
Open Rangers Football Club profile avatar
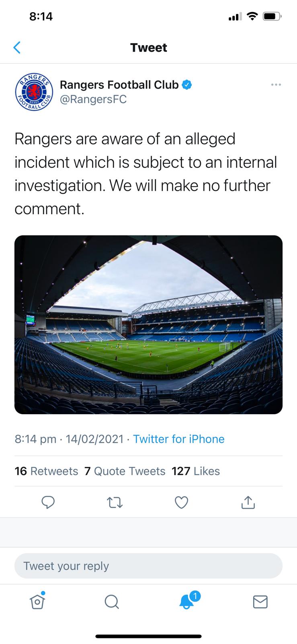(34, 92)
